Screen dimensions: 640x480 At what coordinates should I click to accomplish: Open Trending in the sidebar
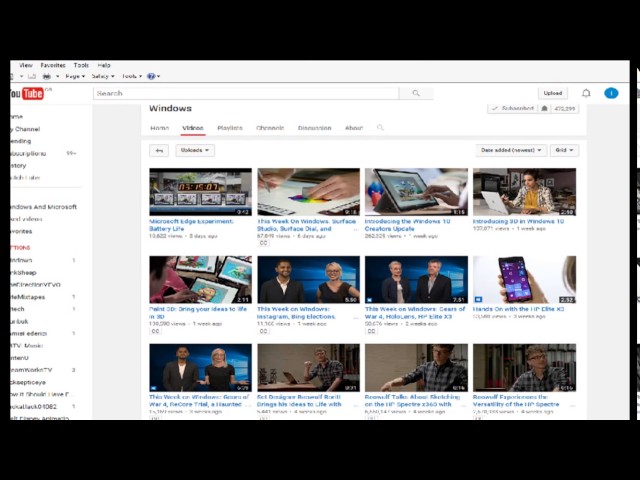tap(21, 141)
